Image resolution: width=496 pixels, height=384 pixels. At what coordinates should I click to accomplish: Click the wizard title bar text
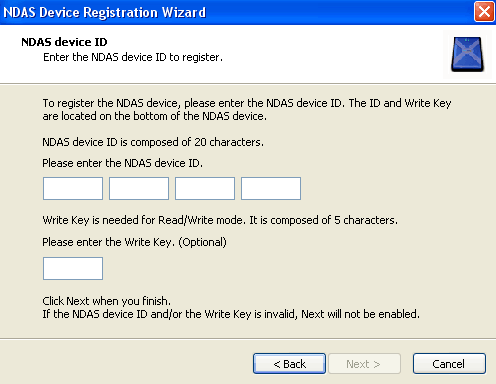tap(104, 12)
